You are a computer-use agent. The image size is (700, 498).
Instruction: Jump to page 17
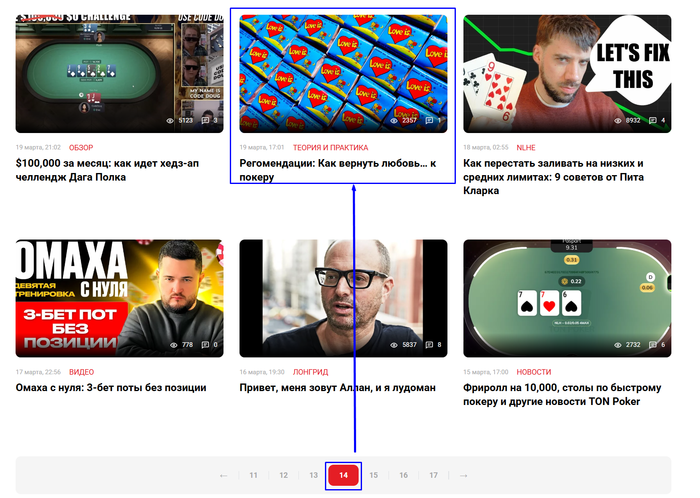tap(433, 475)
